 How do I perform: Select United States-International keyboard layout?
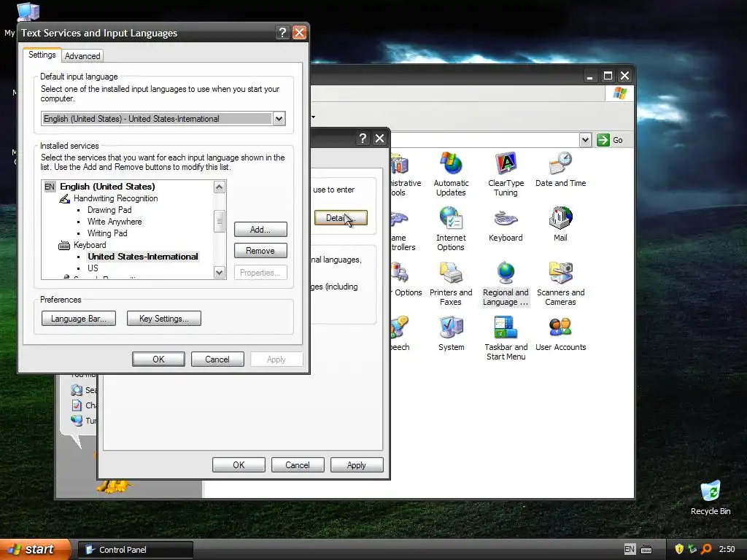coord(143,257)
